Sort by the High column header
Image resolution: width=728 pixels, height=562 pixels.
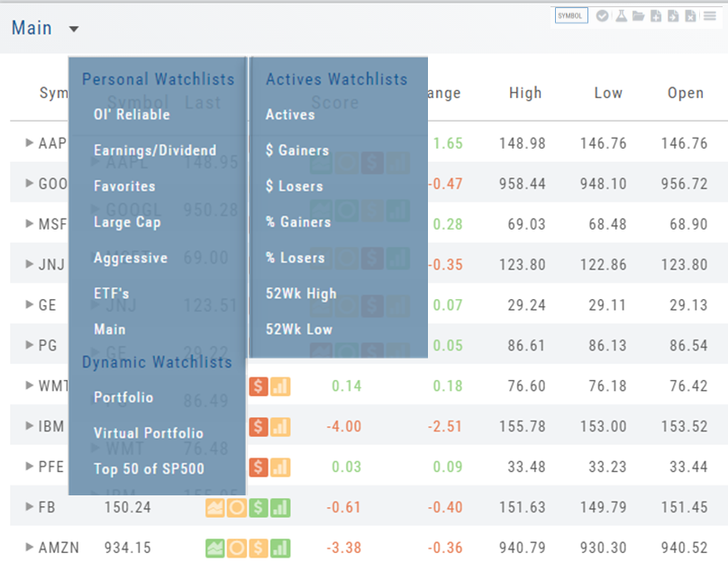pyautogui.click(x=525, y=93)
